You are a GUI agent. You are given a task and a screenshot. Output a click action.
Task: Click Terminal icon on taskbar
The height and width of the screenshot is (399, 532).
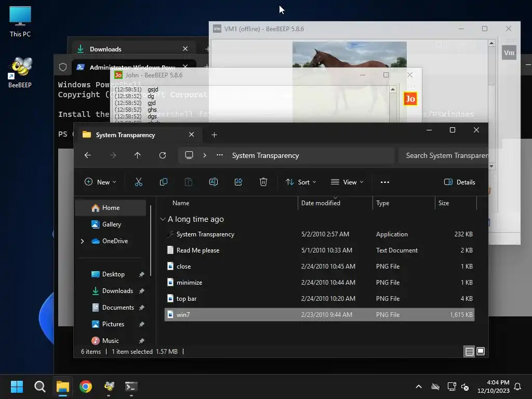tap(131, 387)
